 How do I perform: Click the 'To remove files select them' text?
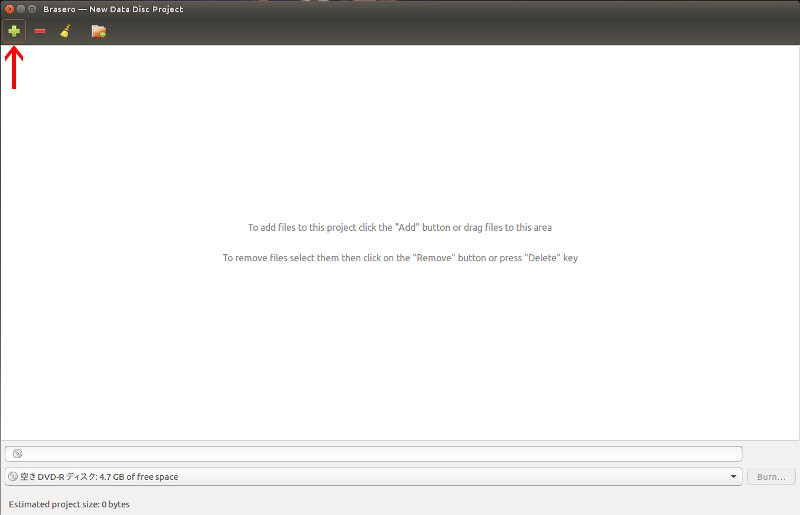(400, 258)
